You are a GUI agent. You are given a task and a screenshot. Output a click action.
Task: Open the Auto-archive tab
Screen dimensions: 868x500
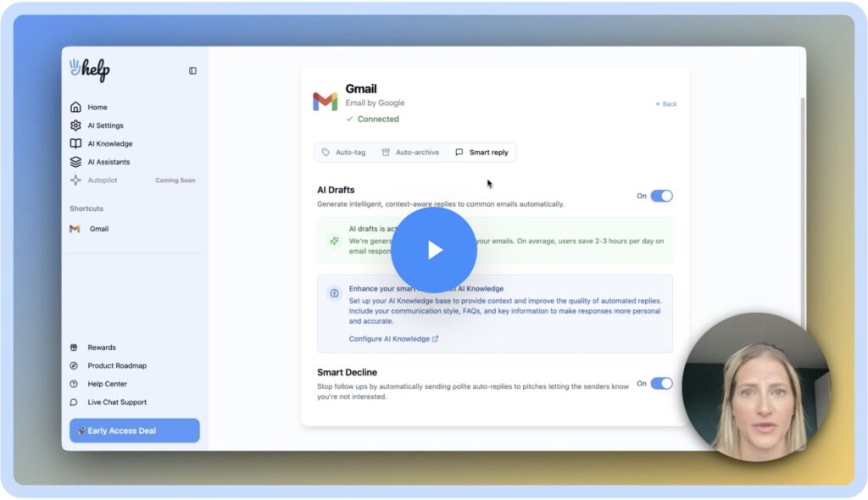410,153
